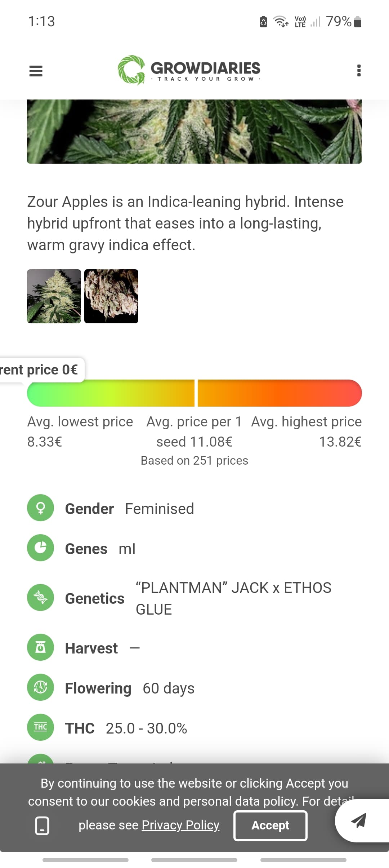The image size is (389, 868).
Task: Tap the Flowering clock icon
Action: click(41, 687)
